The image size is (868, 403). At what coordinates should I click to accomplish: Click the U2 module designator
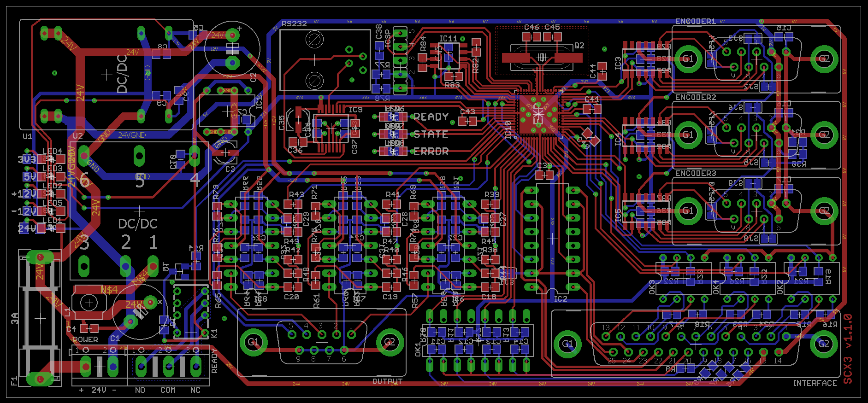click(78, 136)
